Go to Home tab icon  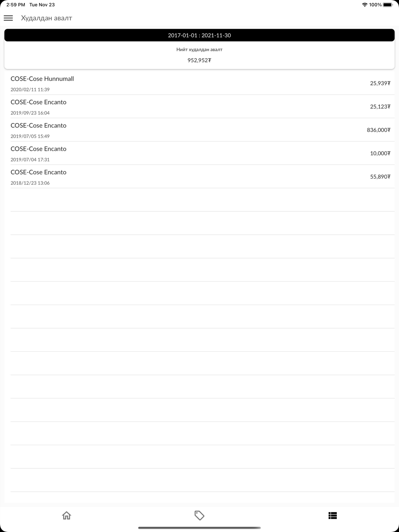click(x=67, y=515)
